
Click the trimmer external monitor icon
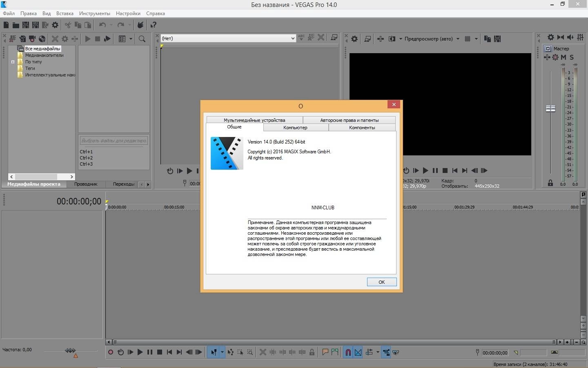pos(334,38)
